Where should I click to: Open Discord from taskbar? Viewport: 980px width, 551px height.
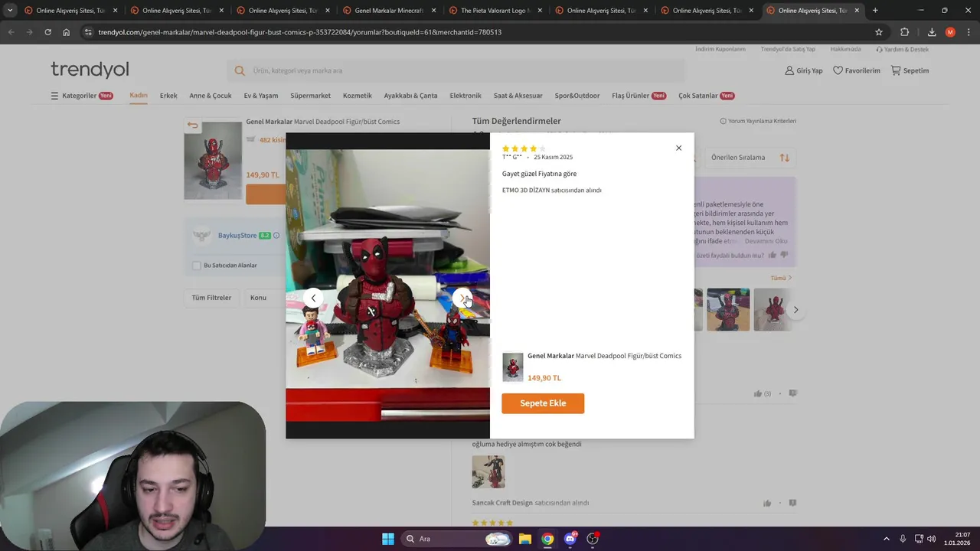(570, 539)
